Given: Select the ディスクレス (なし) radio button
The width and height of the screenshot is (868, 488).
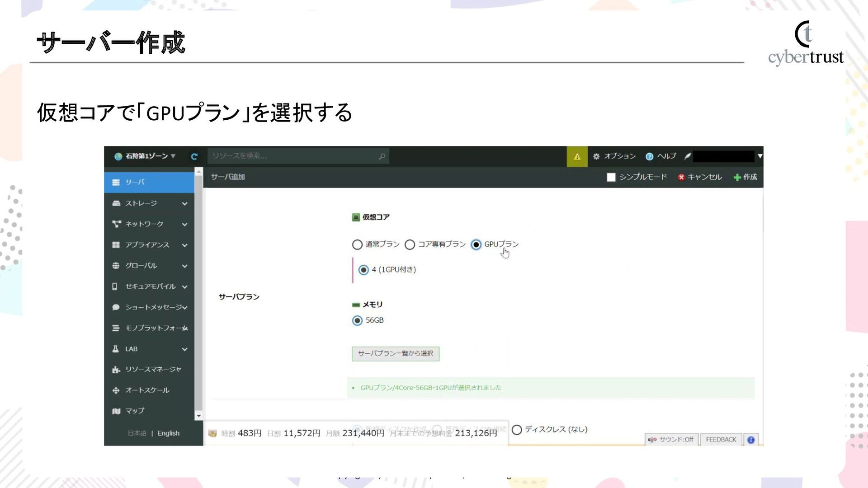Looking at the screenshot, I should point(517,430).
